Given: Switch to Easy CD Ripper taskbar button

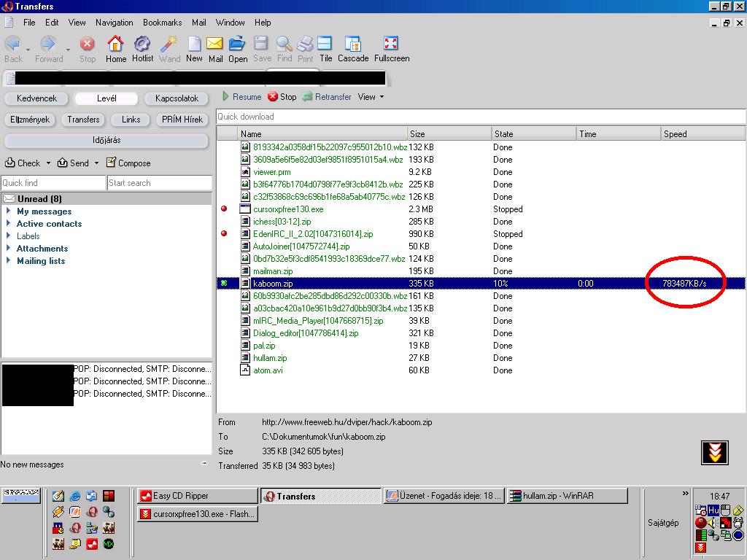Looking at the screenshot, I should pos(197,496).
